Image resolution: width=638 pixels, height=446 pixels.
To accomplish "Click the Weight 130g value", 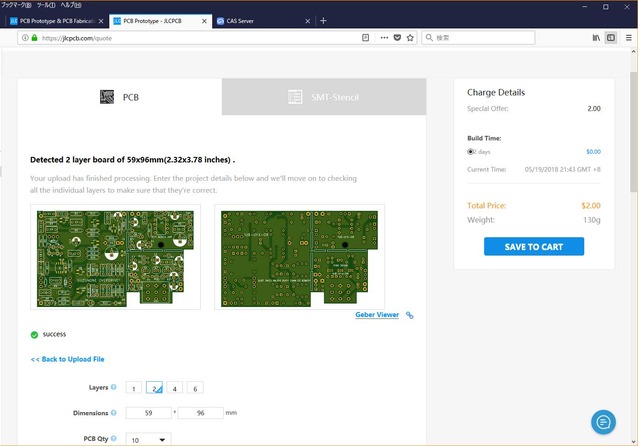I will click(592, 220).
